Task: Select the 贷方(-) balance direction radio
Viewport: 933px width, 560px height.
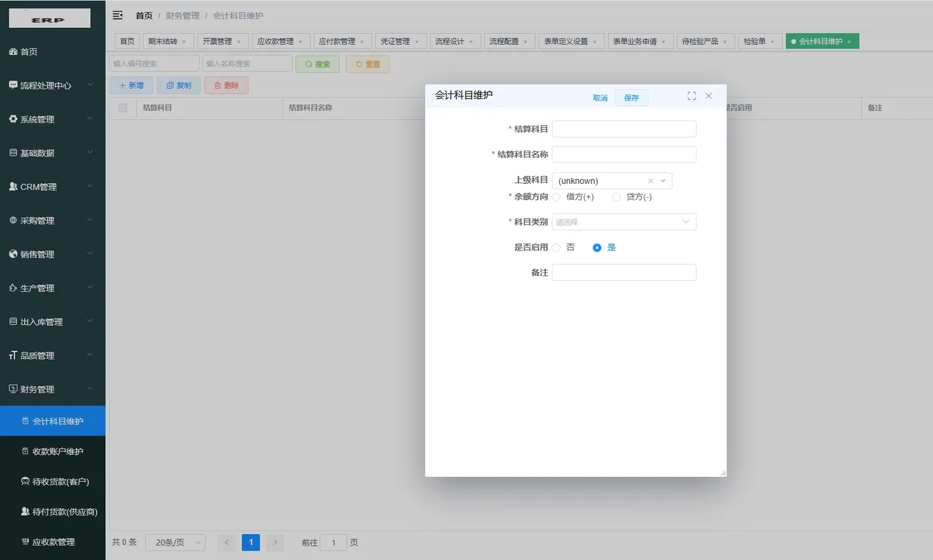Action: tap(616, 197)
